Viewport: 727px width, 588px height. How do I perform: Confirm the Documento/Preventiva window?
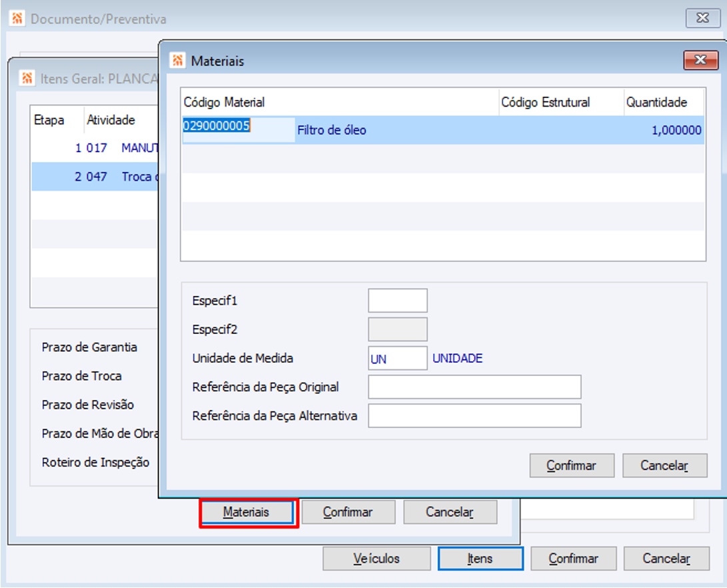point(574,558)
